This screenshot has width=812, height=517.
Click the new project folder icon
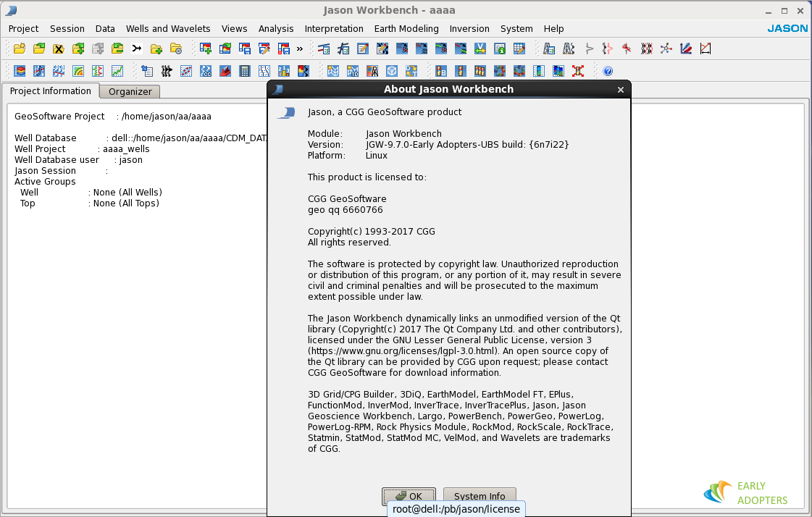20,49
